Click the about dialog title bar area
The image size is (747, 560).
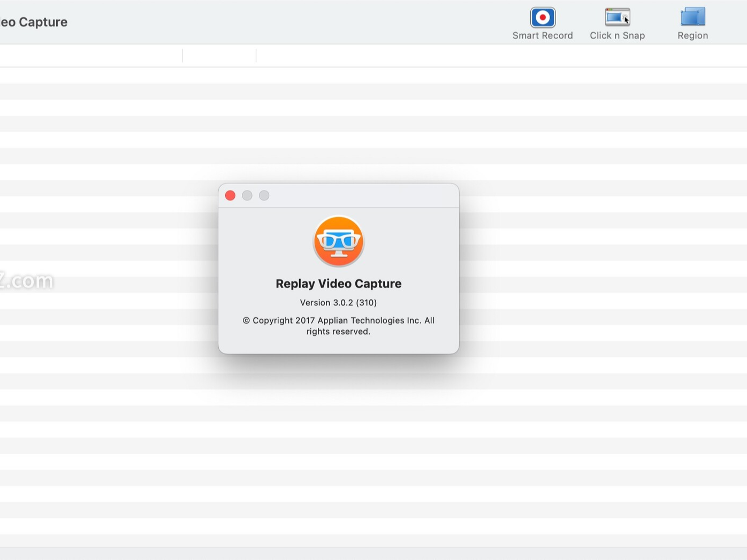coord(348,195)
